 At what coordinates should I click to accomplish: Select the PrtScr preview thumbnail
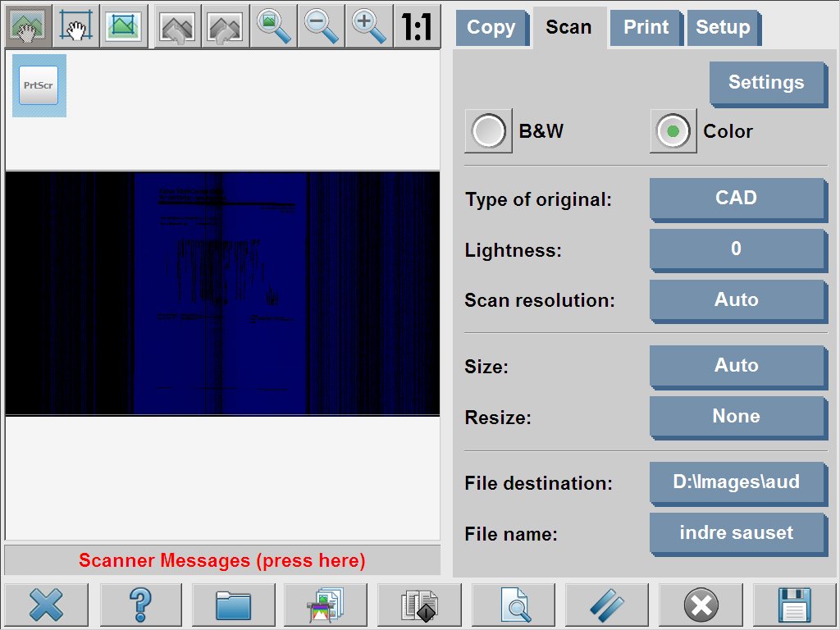pyautogui.click(x=38, y=84)
